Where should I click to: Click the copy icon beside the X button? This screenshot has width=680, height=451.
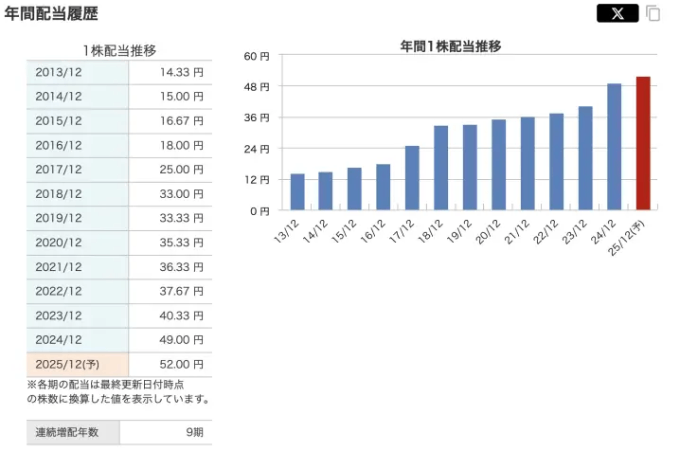pyautogui.click(x=653, y=14)
